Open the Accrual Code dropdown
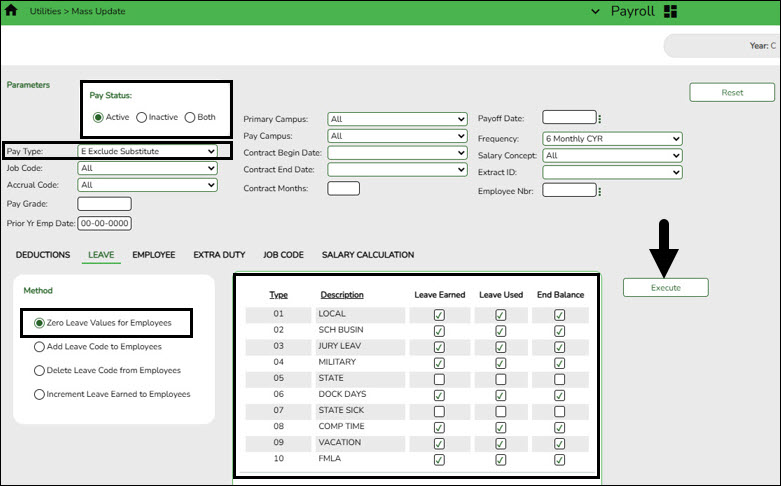The height and width of the screenshot is (486, 781). click(147, 185)
